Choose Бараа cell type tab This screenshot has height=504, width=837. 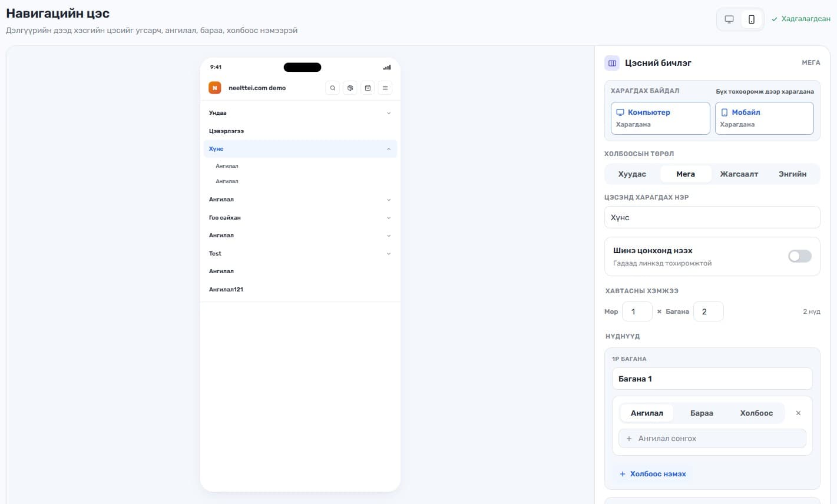702,413
